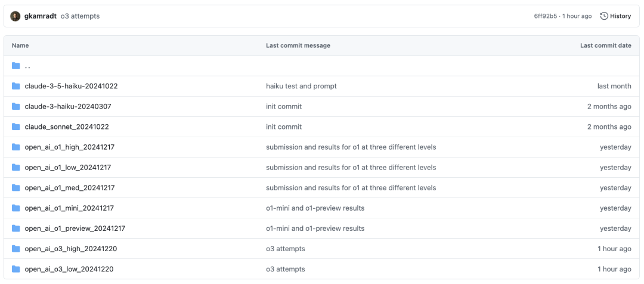Screen dimensions: 644x284
Task: Click the folder icon for claude_sonnet_20241022
Action: click(16, 126)
